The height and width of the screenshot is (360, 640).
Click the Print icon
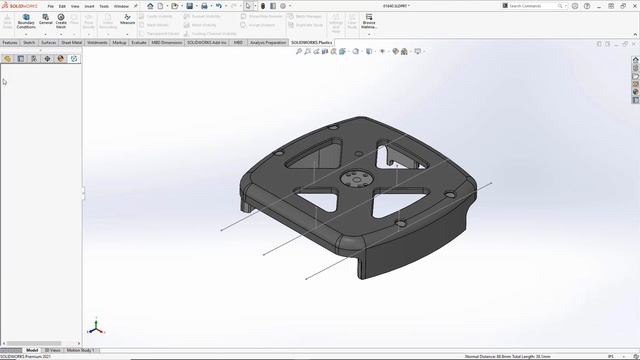(204, 6)
